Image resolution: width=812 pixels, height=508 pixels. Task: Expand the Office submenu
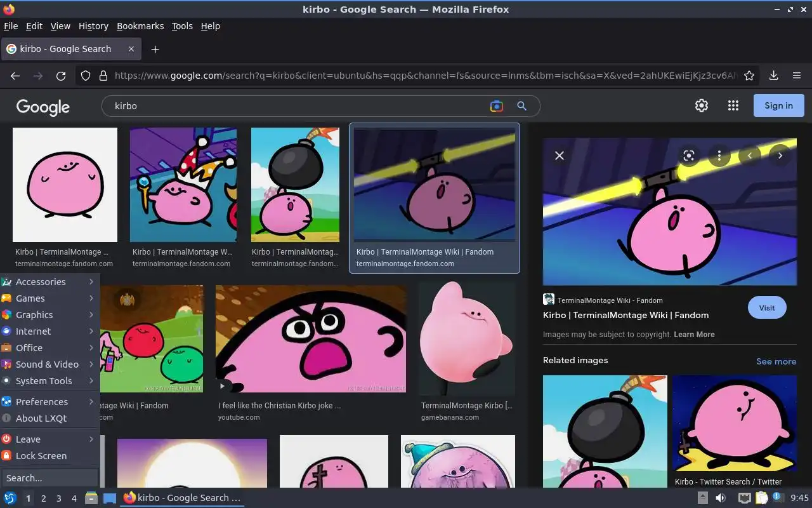49,348
